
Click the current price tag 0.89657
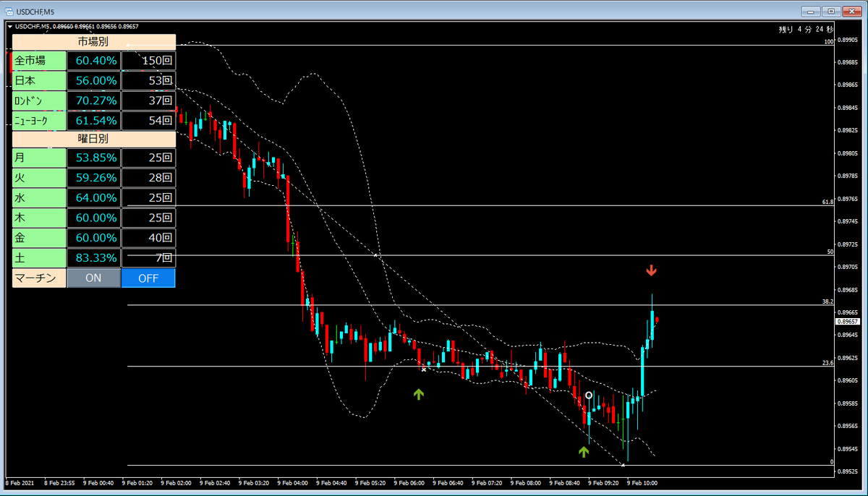coord(848,321)
